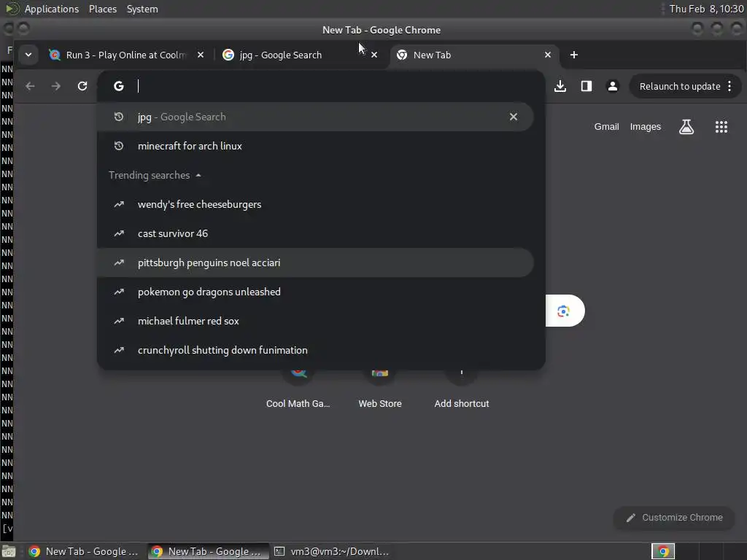
Task: Switch to second New Tab taskbar window
Action: pos(208,551)
